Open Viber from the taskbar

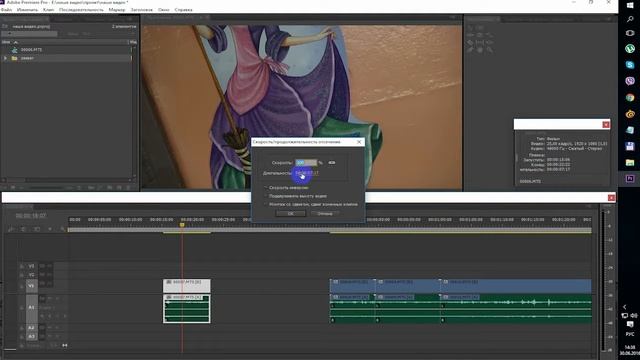click(x=630, y=81)
